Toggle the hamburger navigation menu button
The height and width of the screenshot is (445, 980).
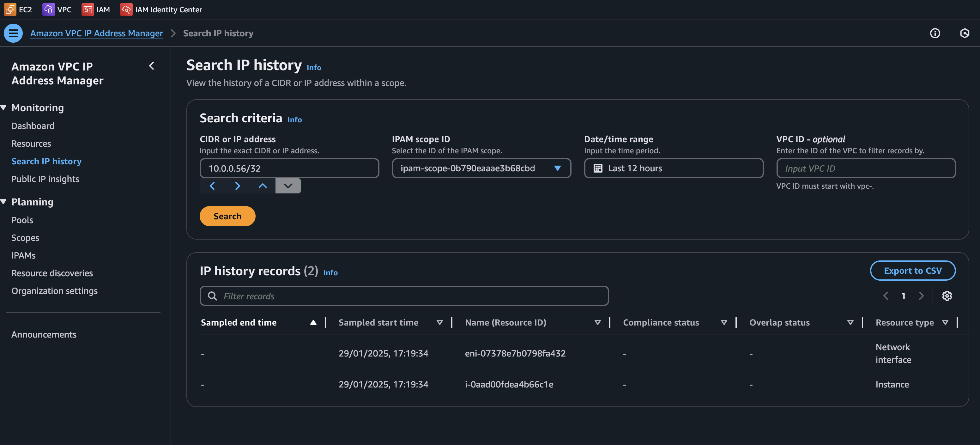[x=13, y=33]
